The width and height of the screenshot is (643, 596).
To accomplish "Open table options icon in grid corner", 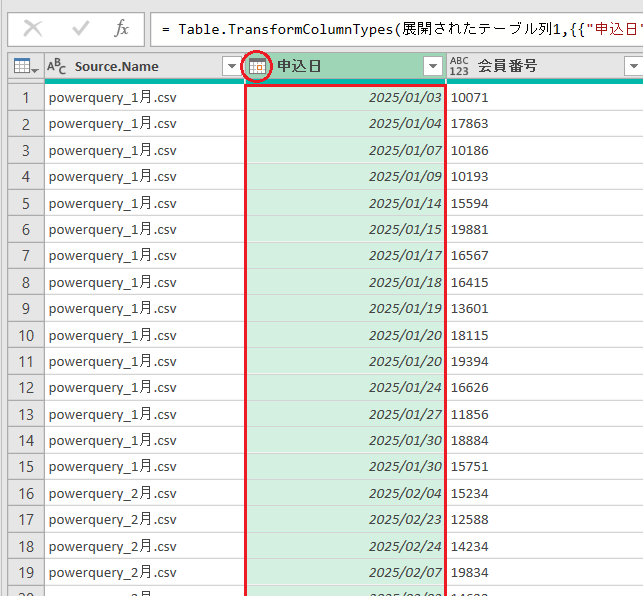I will pos(26,66).
